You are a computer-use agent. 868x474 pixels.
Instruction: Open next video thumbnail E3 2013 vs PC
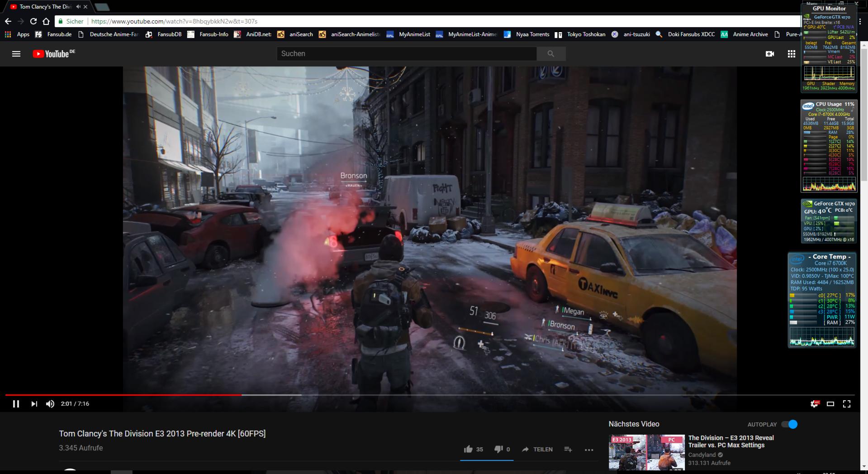[646, 452]
